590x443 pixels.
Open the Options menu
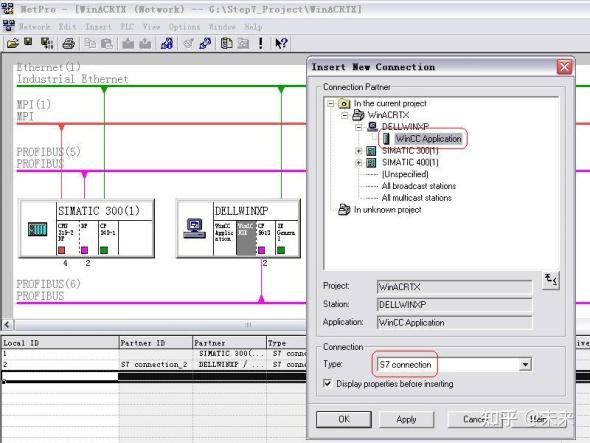(184, 27)
